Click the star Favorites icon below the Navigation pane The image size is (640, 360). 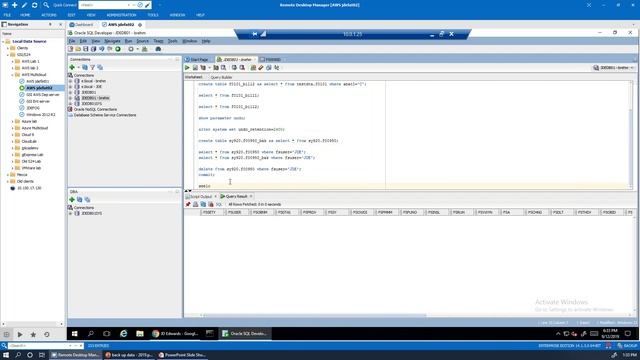coord(33,334)
